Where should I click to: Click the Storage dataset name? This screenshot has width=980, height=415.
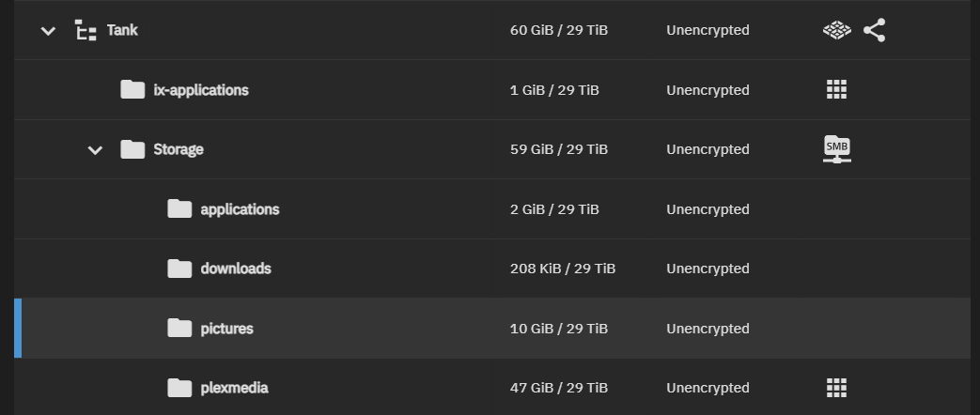[x=178, y=149]
